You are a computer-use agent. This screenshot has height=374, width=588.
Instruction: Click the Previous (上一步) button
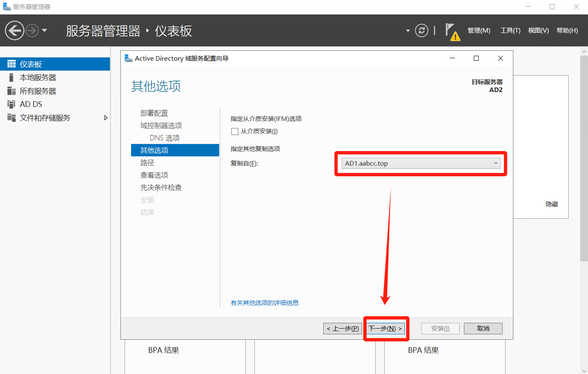342,329
